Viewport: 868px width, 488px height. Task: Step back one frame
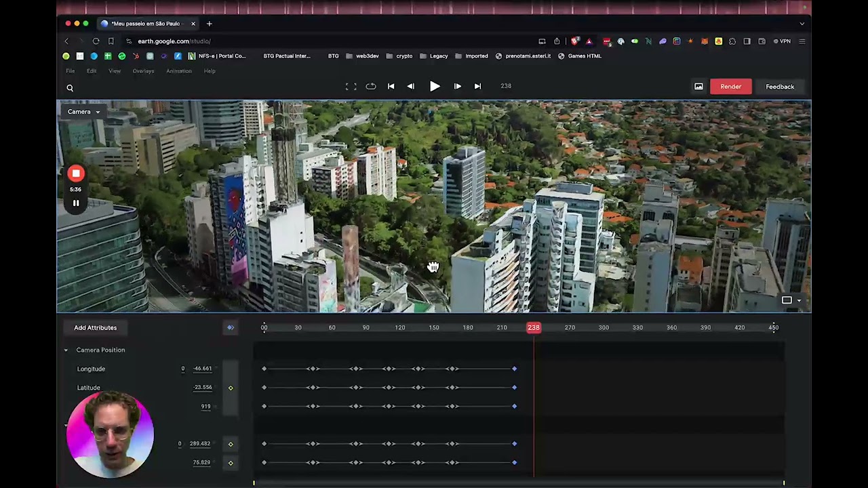click(x=410, y=87)
